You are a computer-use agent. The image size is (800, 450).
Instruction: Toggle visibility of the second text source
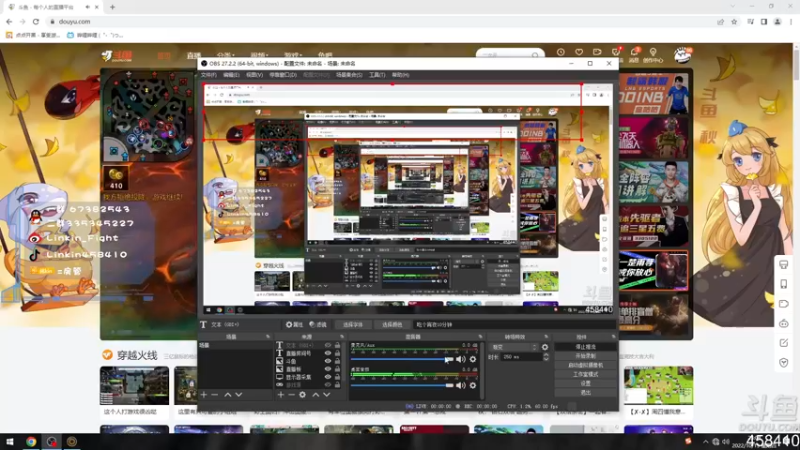(x=328, y=353)
